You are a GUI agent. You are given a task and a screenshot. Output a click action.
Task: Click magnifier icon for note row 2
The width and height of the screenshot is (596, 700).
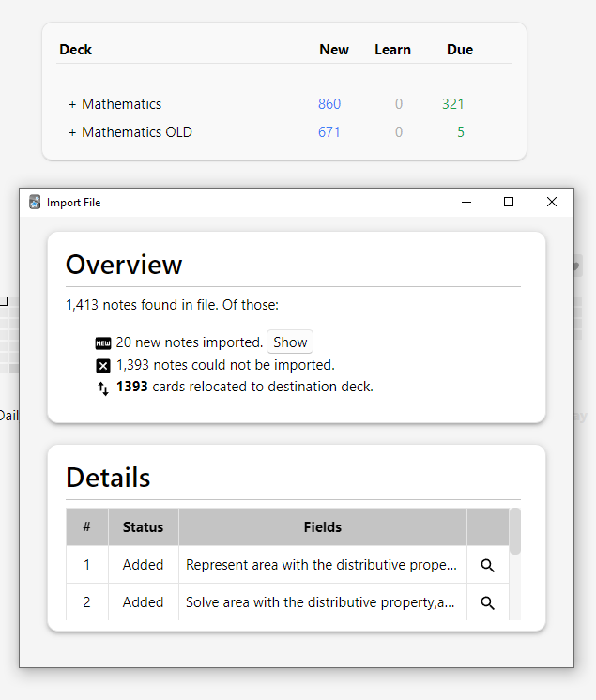[487, 602]
